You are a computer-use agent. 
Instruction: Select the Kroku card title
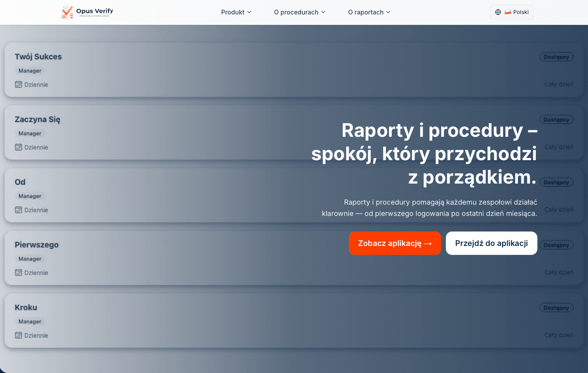(x=26, y=308)
